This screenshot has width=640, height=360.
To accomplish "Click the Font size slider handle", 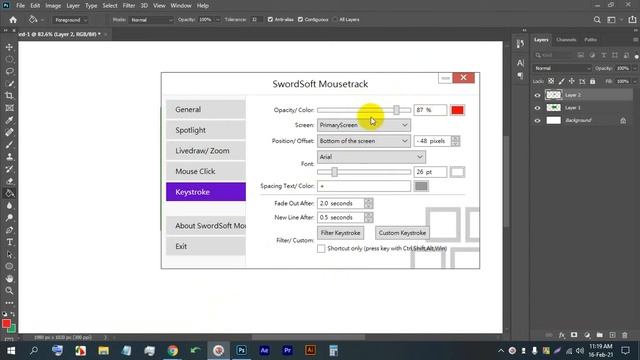I will (334, 172).
